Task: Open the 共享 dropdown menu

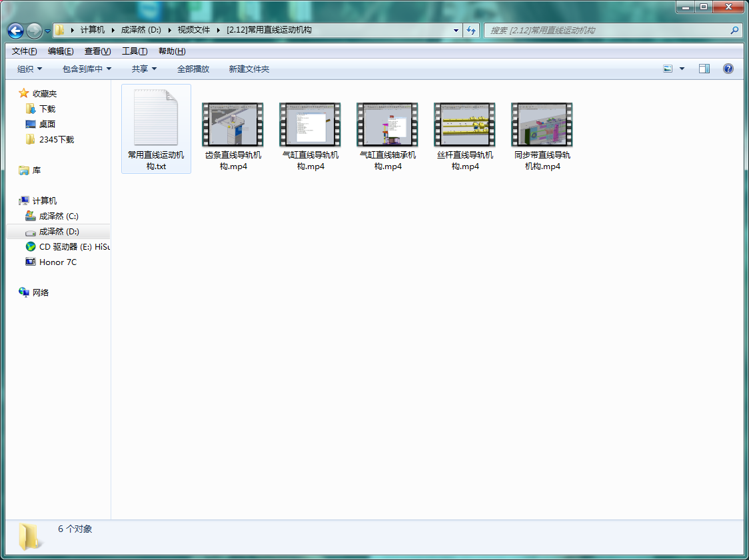Action: [144, 69]
